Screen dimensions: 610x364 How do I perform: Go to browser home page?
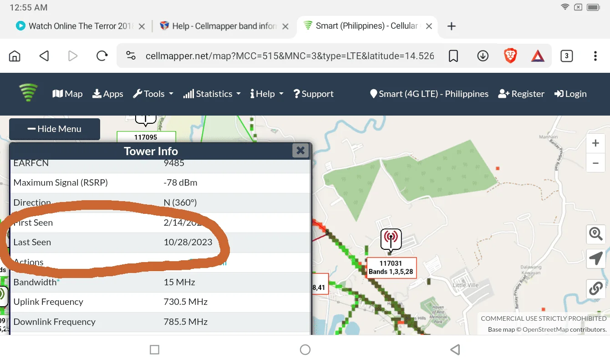click(x=15, y=56)
